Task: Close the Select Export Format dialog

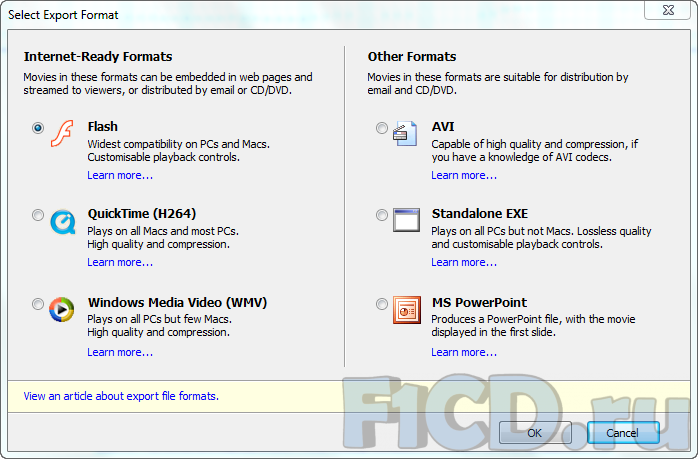Action: (x=668, y=10)
